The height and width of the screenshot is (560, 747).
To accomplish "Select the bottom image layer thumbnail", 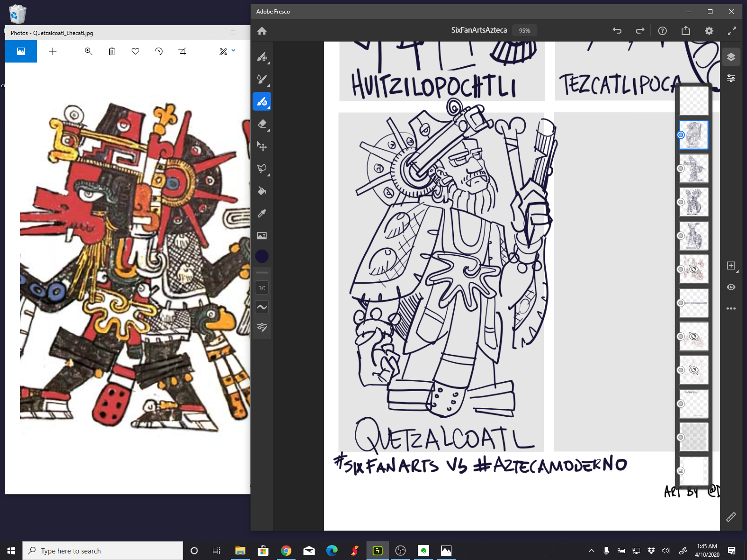I will 693,471.
